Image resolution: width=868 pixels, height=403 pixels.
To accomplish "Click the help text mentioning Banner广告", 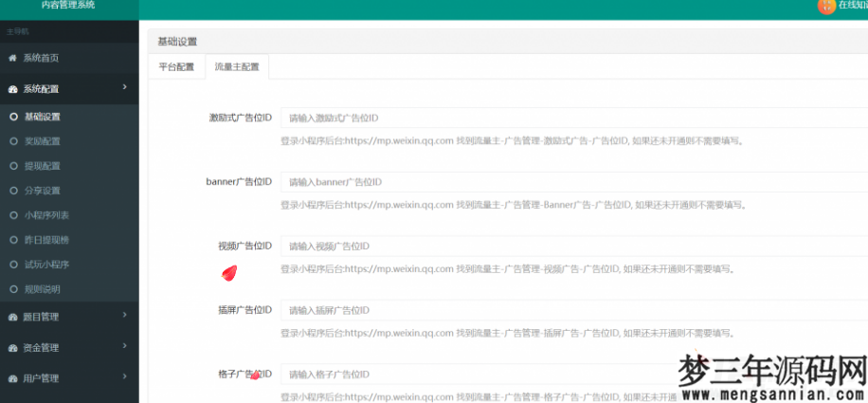I will point(515,206).
